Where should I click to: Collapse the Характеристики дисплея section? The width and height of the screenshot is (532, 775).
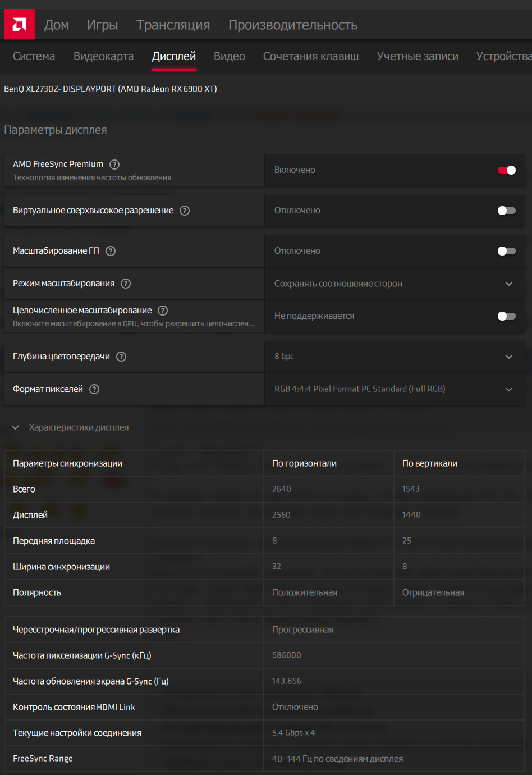[15, 427]
